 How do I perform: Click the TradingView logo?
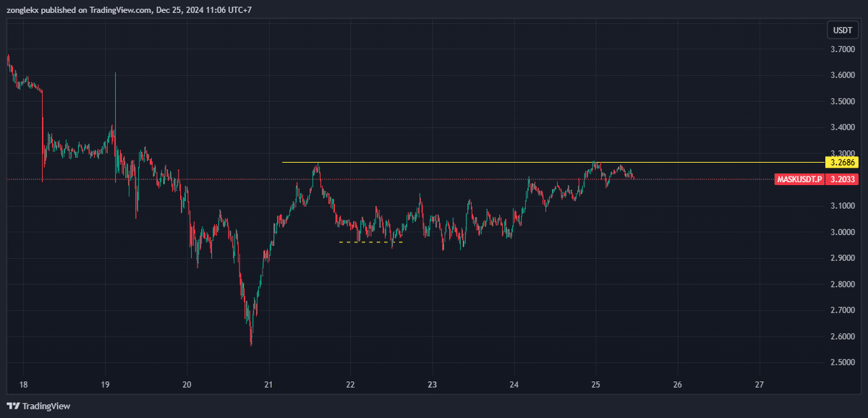38,406
